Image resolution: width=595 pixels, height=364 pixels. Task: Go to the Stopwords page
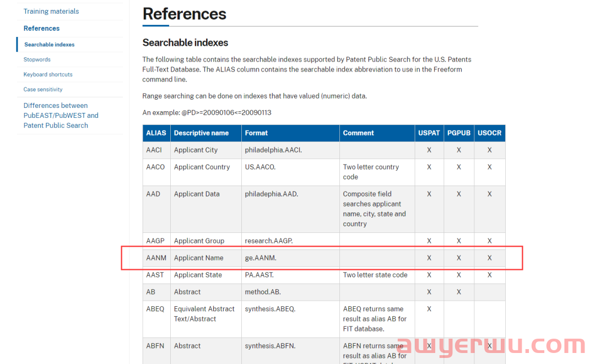click(37, 59)
